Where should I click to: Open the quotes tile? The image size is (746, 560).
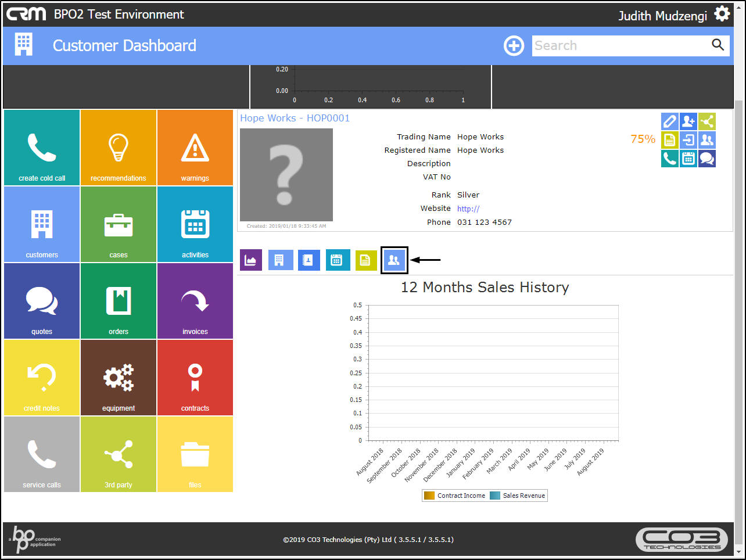42,301
